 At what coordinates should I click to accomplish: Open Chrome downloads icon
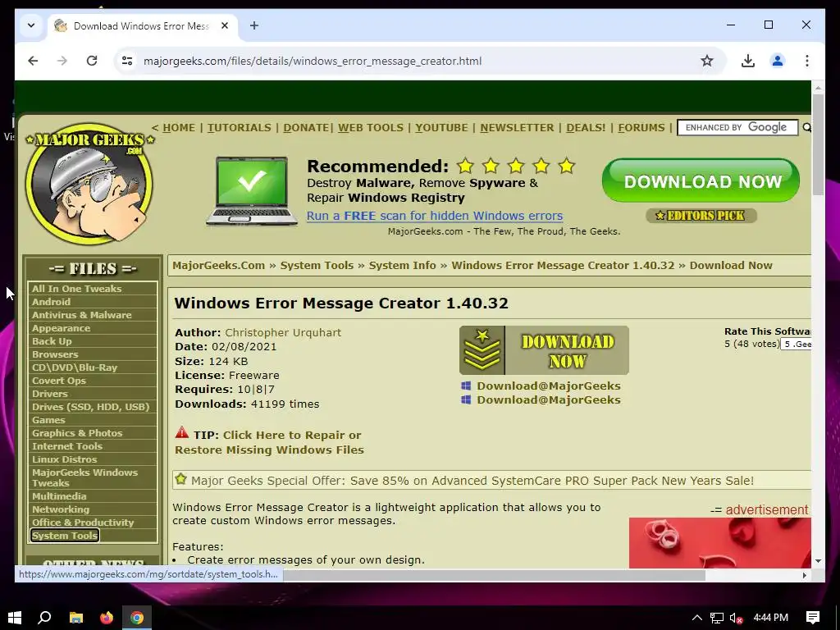tap(748, 61)
